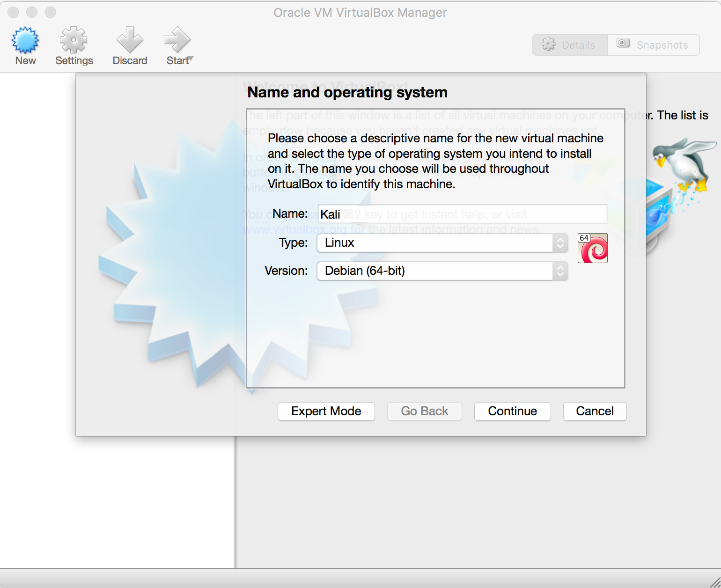Viewport: 721px width, 588px height.
Task: Click the Start arrow toolbar icon
Action: point(177,40)
